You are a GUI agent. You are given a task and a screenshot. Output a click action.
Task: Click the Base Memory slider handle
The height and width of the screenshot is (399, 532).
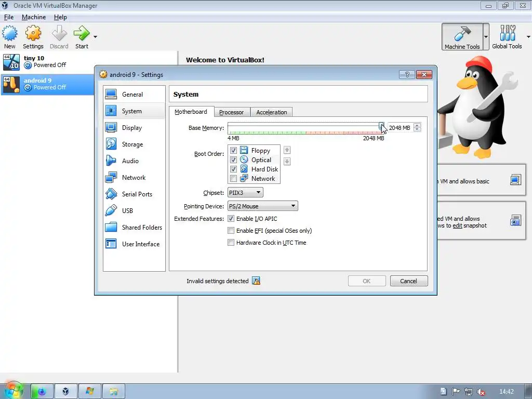click(x=381, y=127)
